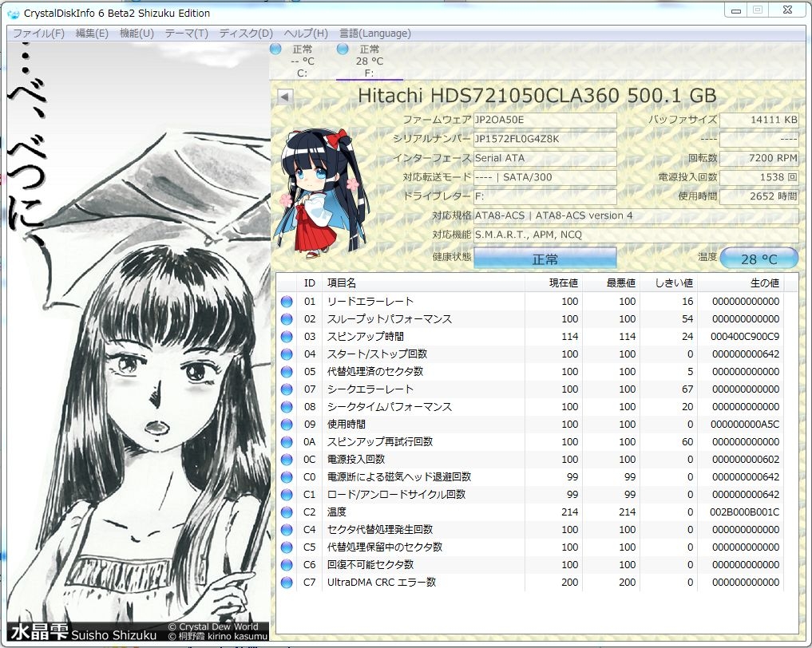Click status orb for ID 04 スタート/ストップ回数
This screenshot has height=648, width=812.
coord(287,354)
